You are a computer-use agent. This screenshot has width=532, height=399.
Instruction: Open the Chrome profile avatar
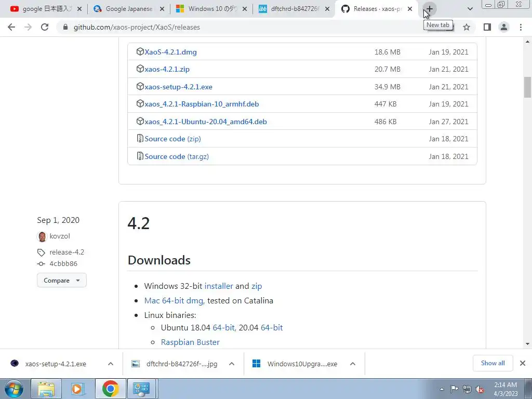[x=504, y=27]
